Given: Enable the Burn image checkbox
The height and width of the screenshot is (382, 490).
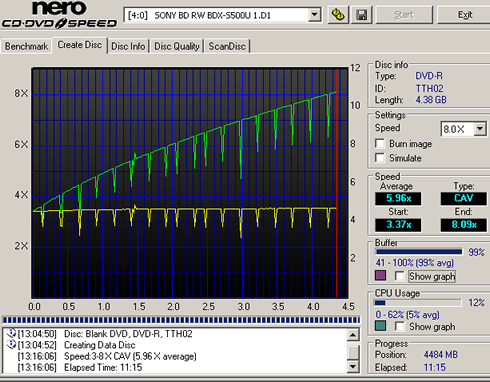Looking at the screenshot, I should pos(380,144).
